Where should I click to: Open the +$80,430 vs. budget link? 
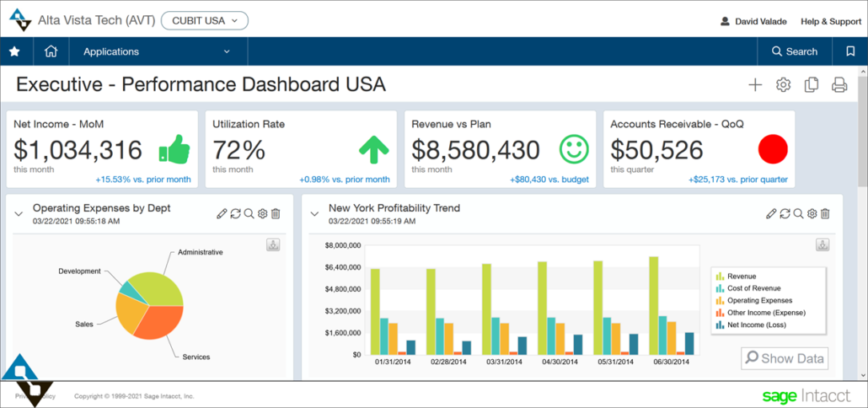click(x=549, y=180)
